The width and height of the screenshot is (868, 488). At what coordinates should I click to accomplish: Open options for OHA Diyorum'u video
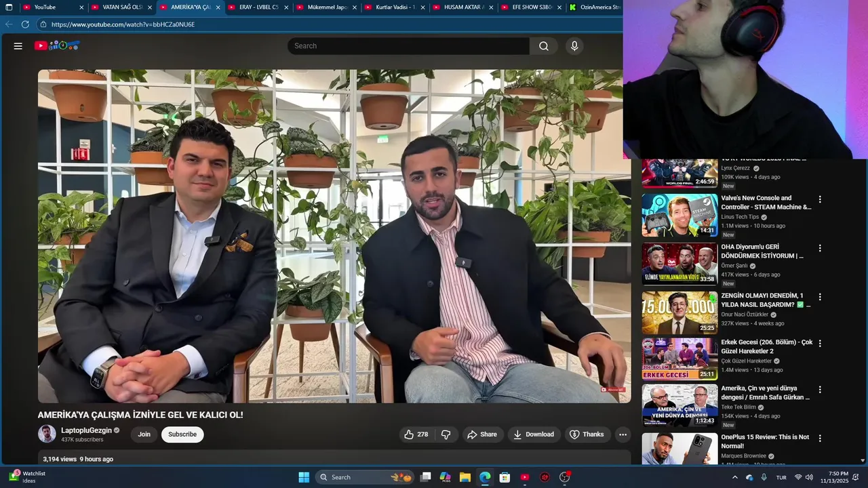click(820, 248)
